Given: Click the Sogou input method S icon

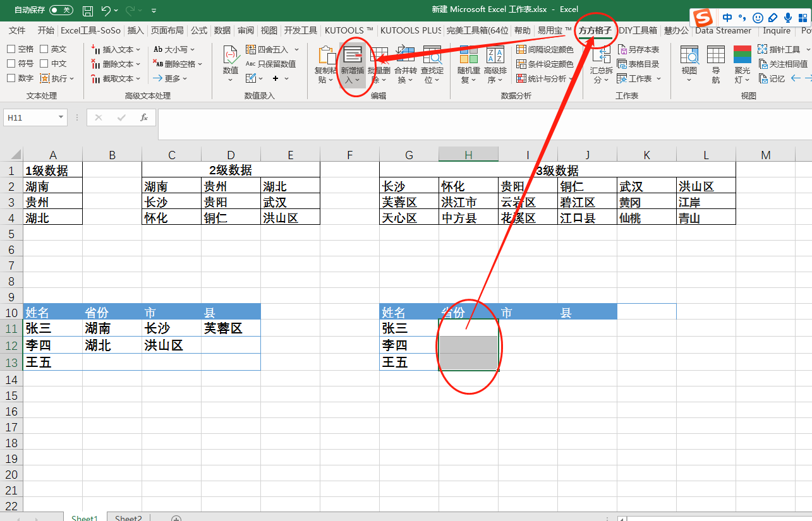Looking at the screenshot, I should (703, 18).
